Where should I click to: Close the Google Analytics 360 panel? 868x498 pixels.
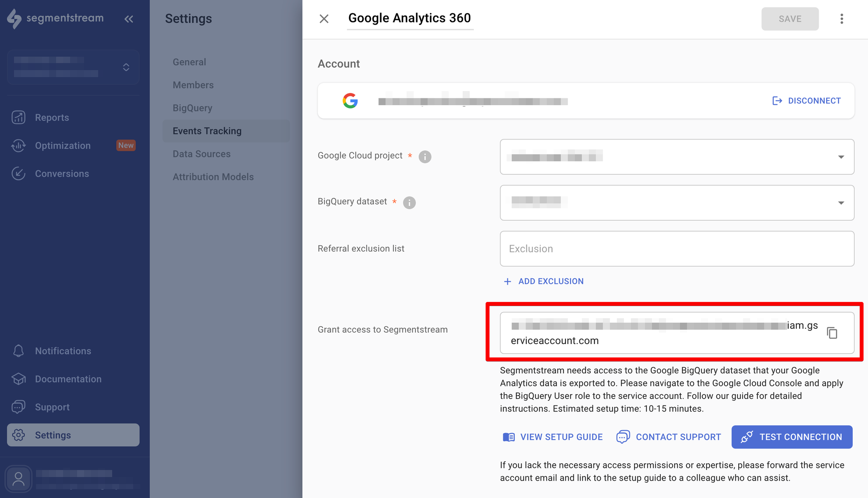(x=324, y=19)
